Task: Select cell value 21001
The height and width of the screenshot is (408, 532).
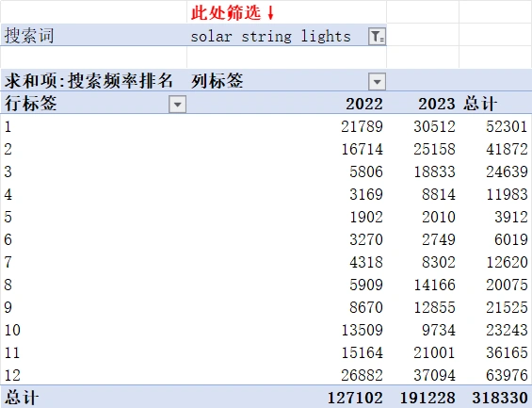Action: 434,352
